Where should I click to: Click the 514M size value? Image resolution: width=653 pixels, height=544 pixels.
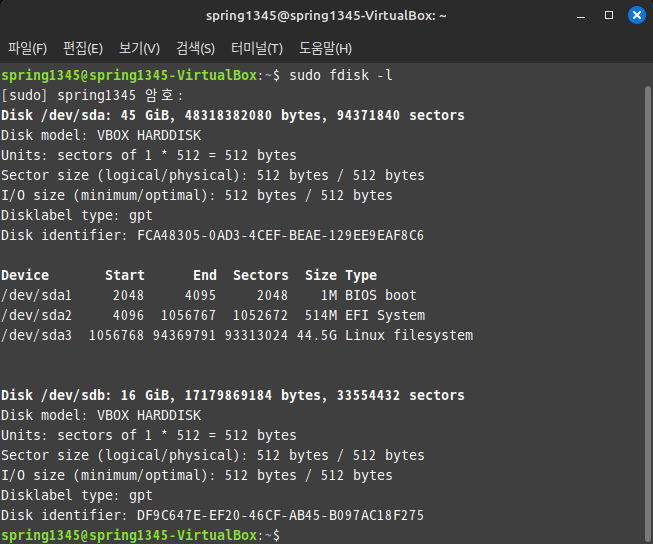[321, 315]
